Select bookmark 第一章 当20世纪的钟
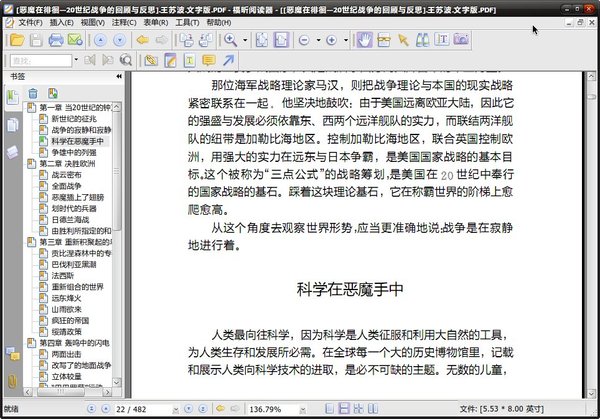Screen dimensions: 600x419 coord(75,108)
